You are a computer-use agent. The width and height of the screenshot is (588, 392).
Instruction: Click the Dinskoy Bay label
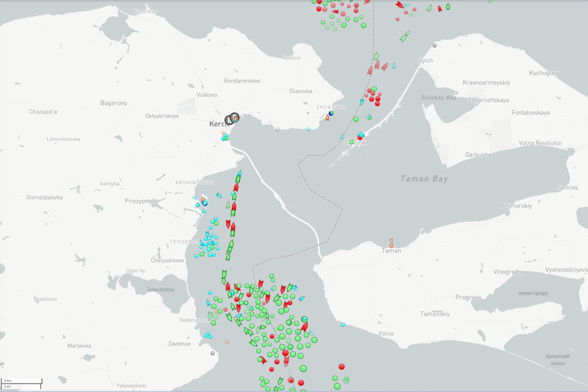(439, 98)
